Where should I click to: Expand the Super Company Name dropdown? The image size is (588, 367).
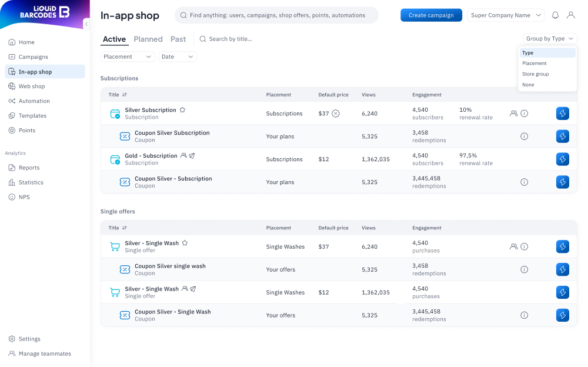click(505, 15)
